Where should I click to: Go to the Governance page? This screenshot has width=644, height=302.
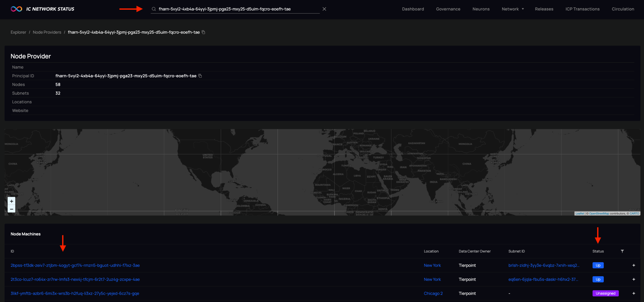click(448, 9)
